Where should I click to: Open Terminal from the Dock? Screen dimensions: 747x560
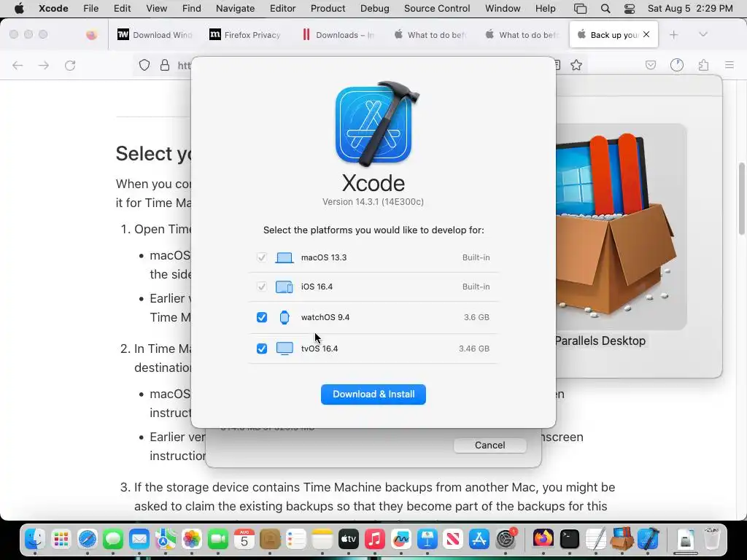(569, 539)
